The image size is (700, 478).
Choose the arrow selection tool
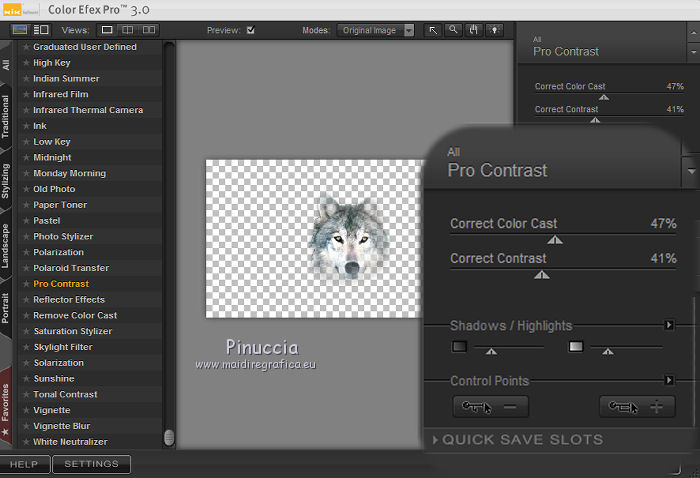click(433, 30)
